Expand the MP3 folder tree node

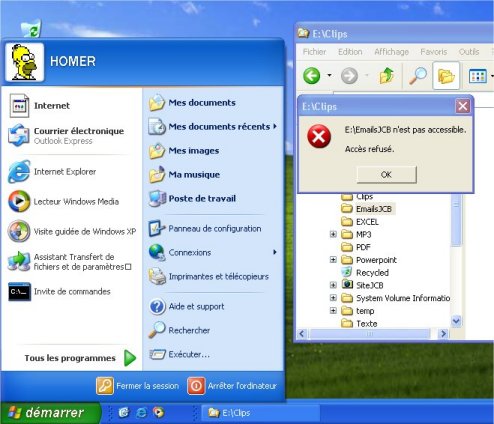pos(333,234)
